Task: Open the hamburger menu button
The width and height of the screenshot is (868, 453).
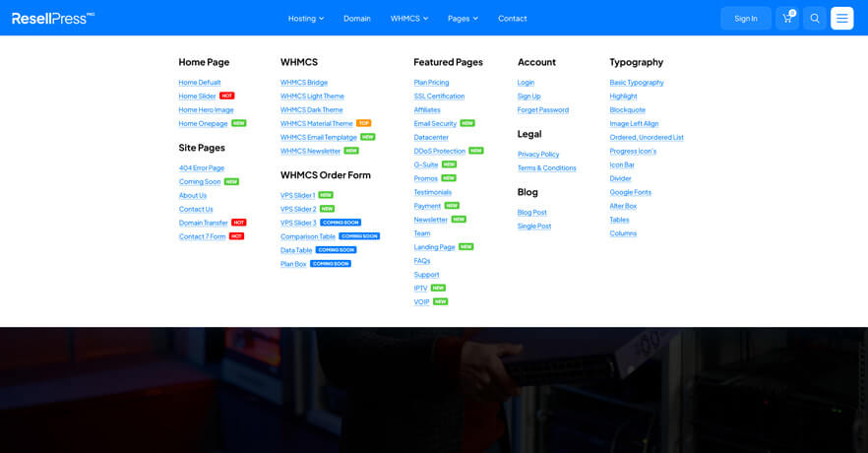Action: point(842,19)
